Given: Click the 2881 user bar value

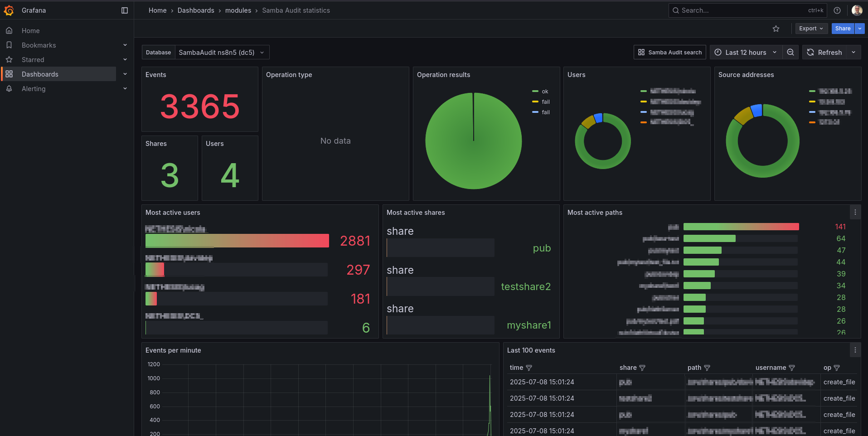Looking at the screenshot, I should [355, 241].
